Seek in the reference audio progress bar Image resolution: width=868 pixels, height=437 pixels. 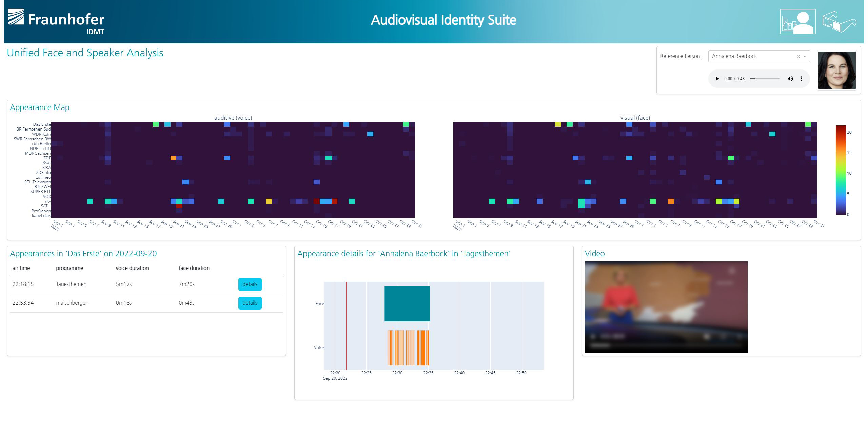pyautogui.click(x=765, y=79)
